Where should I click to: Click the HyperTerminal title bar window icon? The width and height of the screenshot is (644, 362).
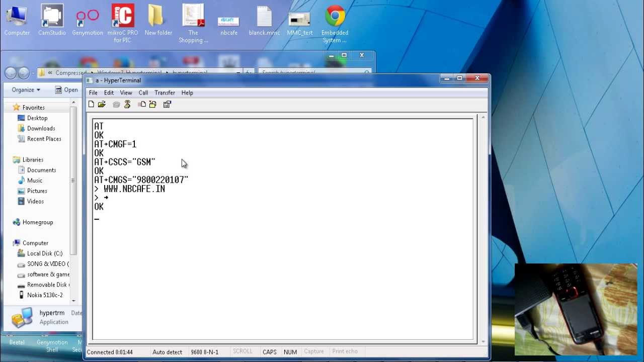coord(90,80)
